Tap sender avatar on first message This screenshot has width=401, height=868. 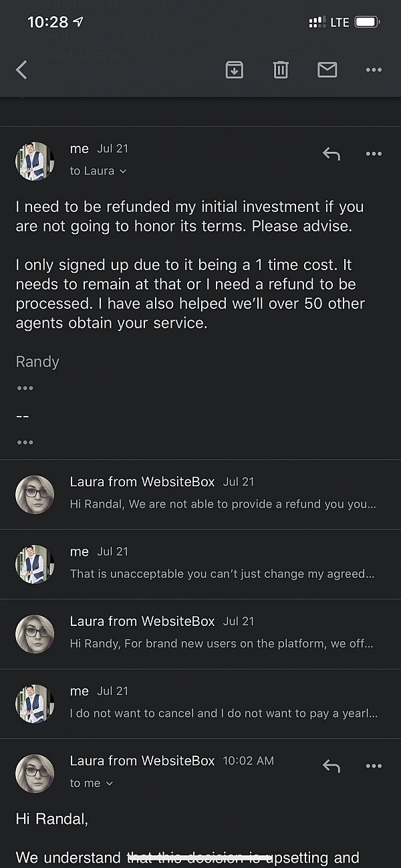coord(35,161)
